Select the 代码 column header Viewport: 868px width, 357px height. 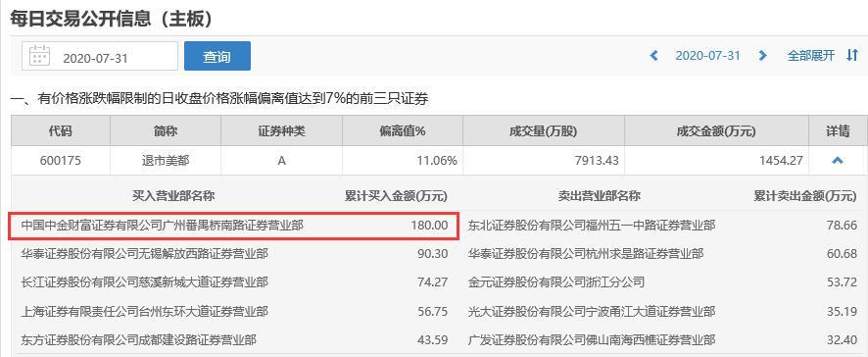(61, 130)
